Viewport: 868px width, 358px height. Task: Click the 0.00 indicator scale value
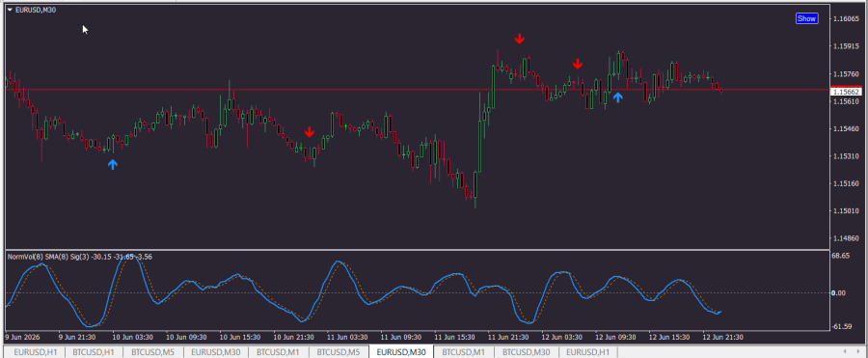pyautogui.click(x=839, y=292)
